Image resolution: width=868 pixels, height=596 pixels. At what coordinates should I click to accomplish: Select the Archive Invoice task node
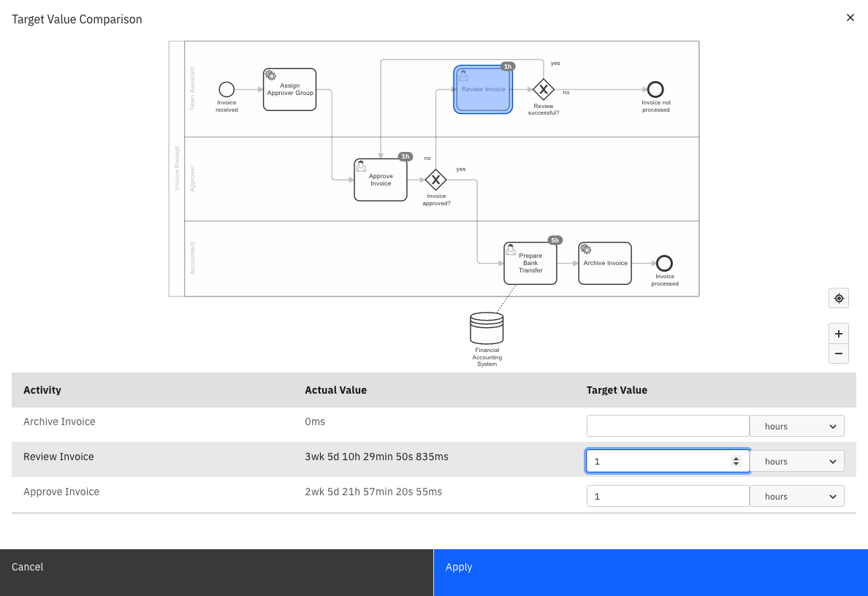[x=605, y=264]
